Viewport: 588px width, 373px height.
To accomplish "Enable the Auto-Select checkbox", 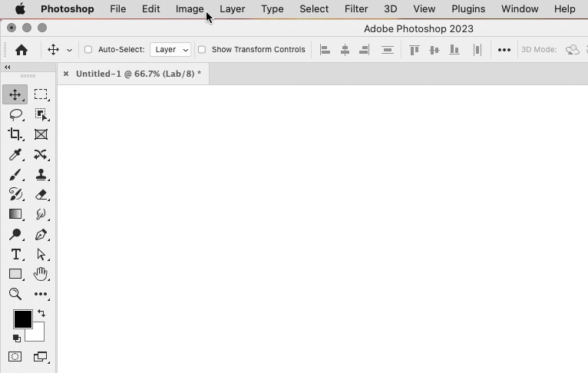I will [x=88, y=49].
